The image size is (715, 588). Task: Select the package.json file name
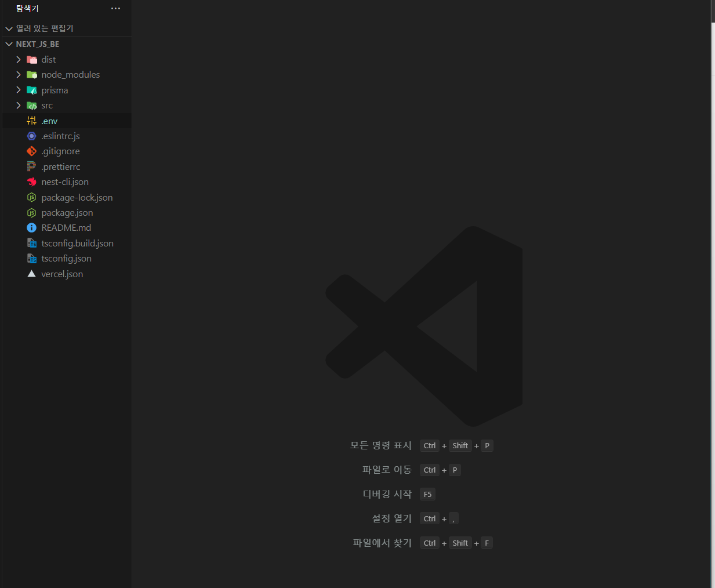67,213
